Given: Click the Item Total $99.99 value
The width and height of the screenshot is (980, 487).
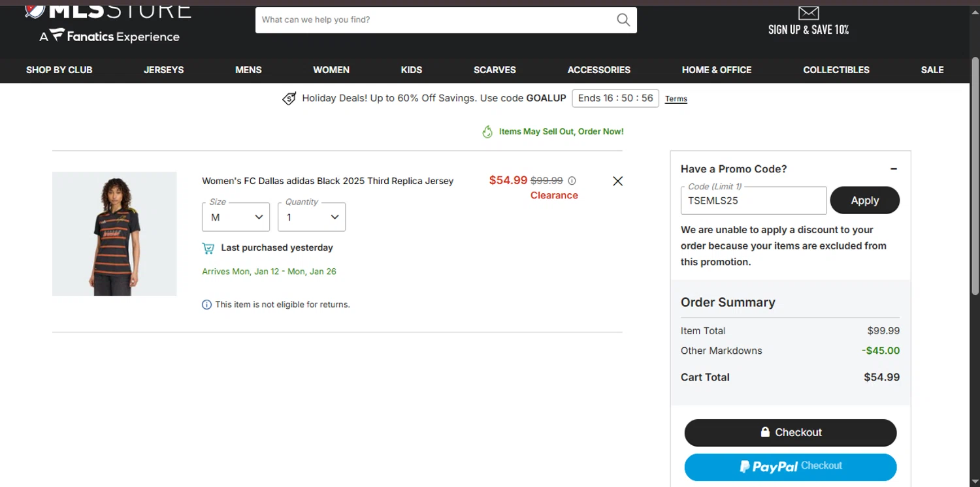Looking at the screenshot, I should click(x=883, y=331).
